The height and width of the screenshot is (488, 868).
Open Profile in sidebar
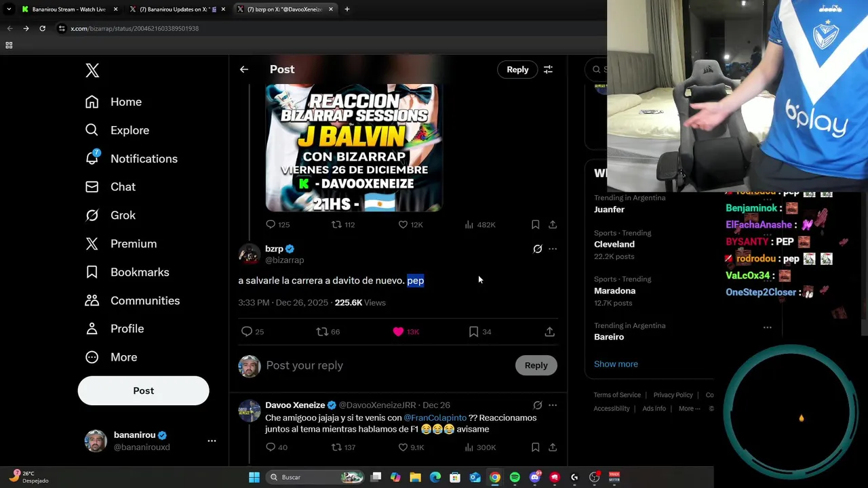114,329
